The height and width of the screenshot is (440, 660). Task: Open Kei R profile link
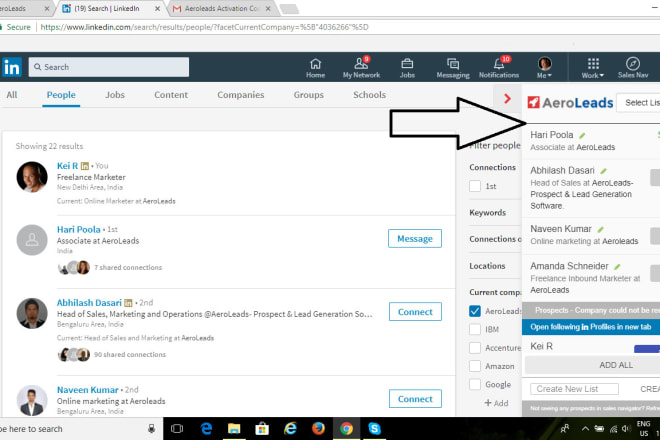[67, 166]
